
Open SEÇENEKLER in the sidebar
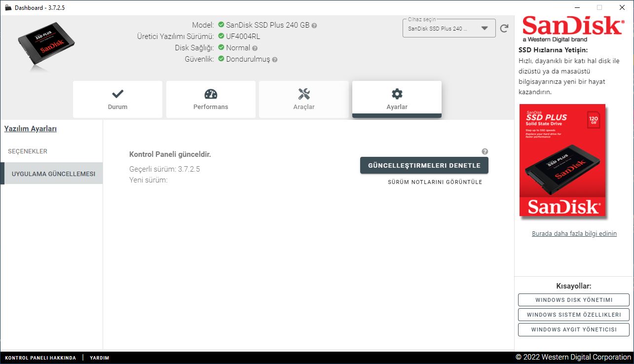[x=51, y=151]
